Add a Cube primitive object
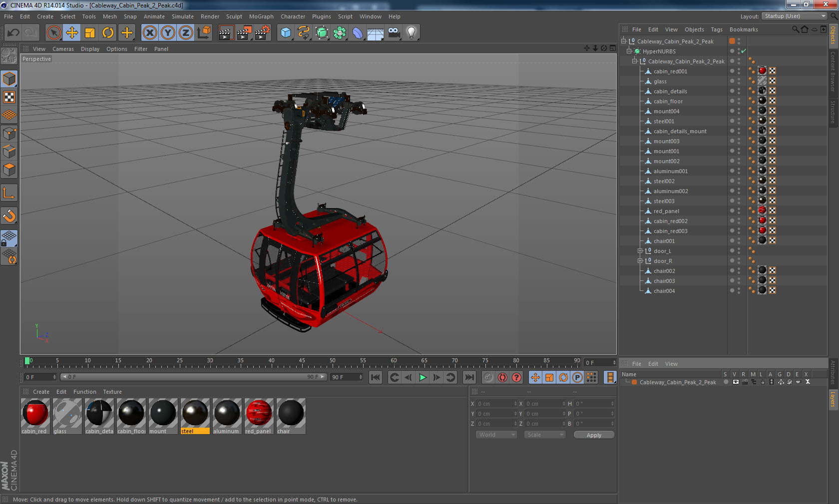Viewport: 839px width, 504px height. coord(286,33)
